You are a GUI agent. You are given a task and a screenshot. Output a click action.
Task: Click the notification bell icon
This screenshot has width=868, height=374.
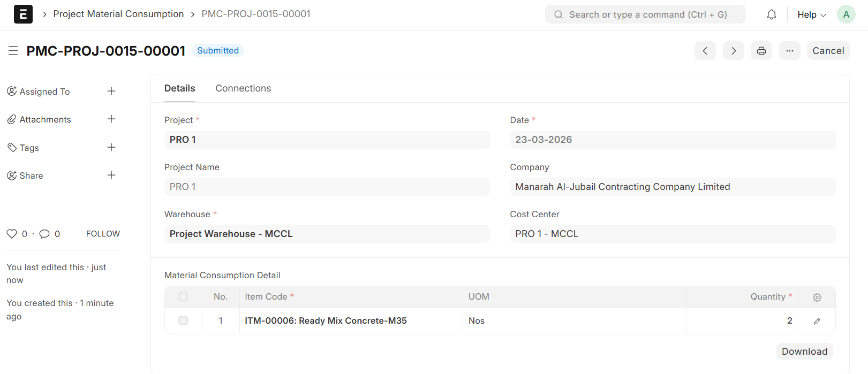(x=771, y=14)
